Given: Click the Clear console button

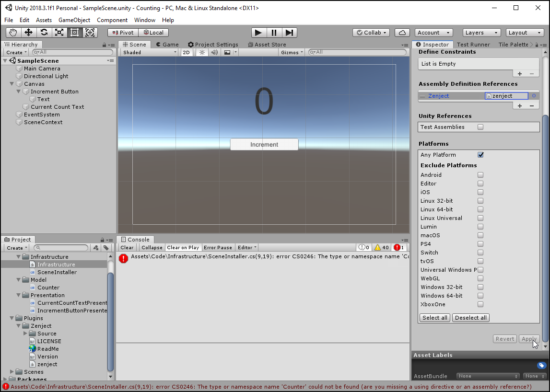Looking at the screenshot, I should pos(127,248).
